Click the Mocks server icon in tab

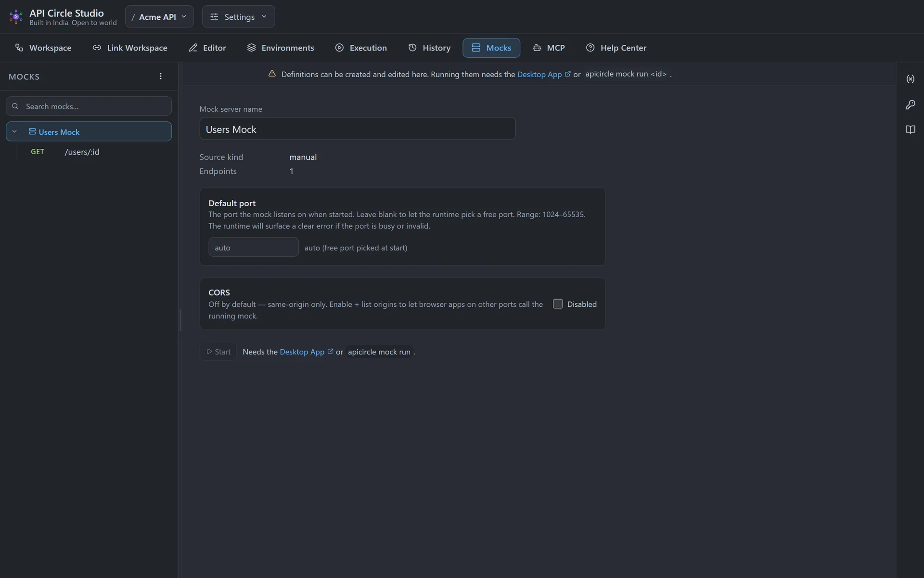tap(476, 48)
